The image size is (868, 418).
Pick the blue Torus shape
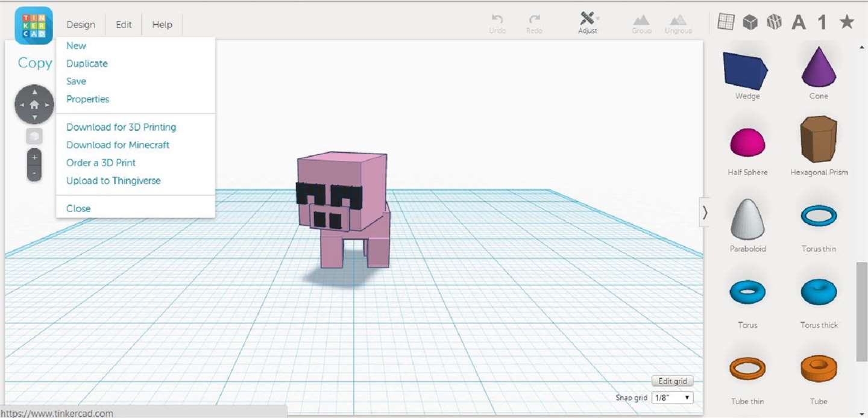[x=747, y=293]
